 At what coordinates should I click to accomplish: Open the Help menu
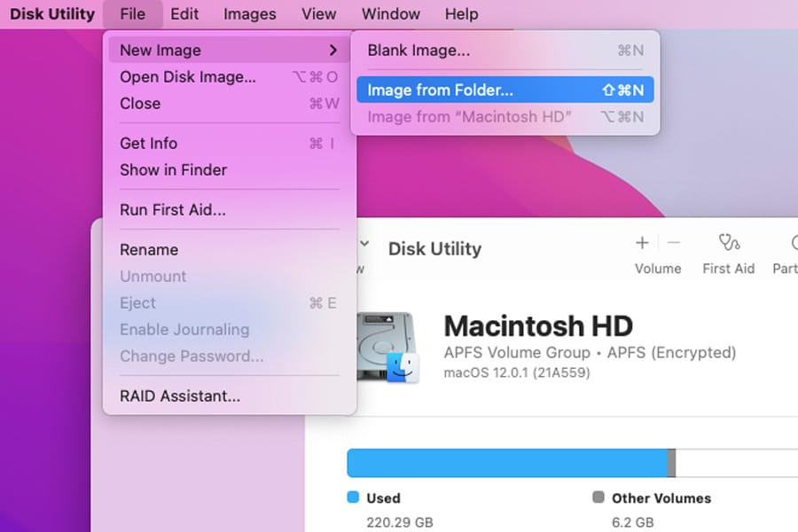(x=461, y=14)
